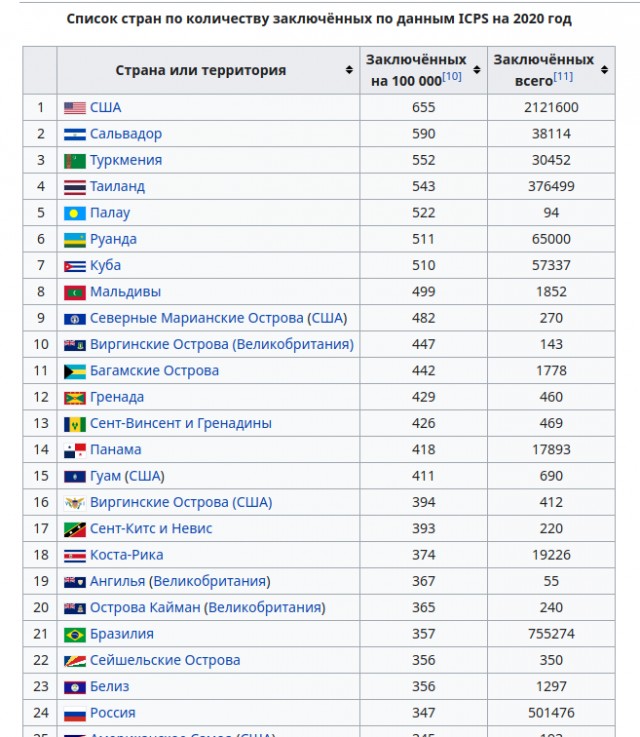Image resolution: width=640 pixels, height=737 pixels.
Task: Sort by Заключённых на 100 000 arrows
Action: pos(476,70)
